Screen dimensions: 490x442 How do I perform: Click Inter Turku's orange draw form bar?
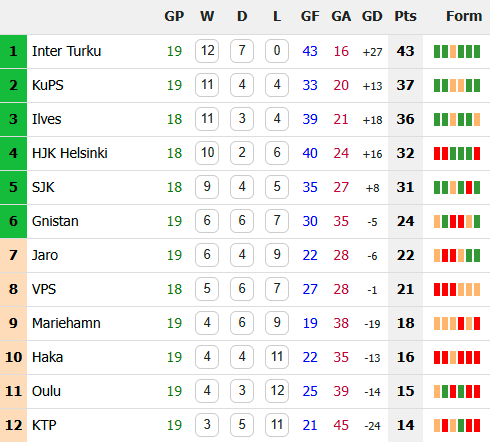[453, 51]
